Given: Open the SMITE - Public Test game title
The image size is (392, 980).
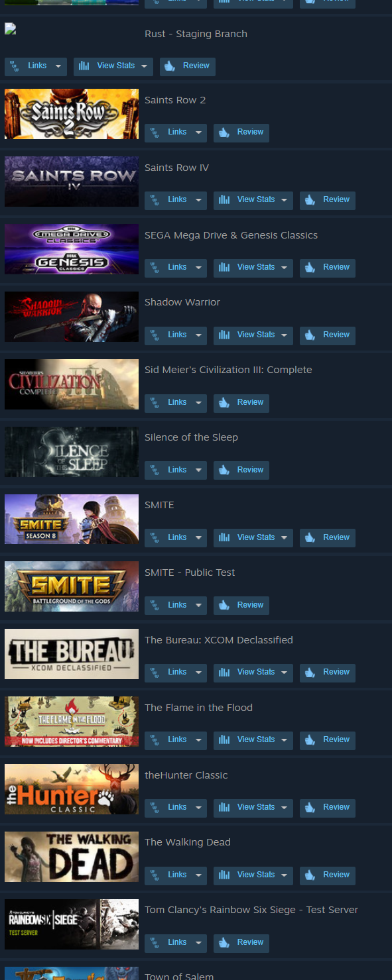Looking at the screenshot, I should (190, 572).
